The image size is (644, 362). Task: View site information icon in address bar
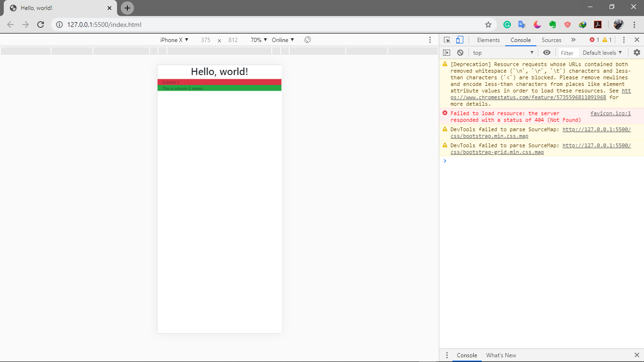click(x=59, y=25)
